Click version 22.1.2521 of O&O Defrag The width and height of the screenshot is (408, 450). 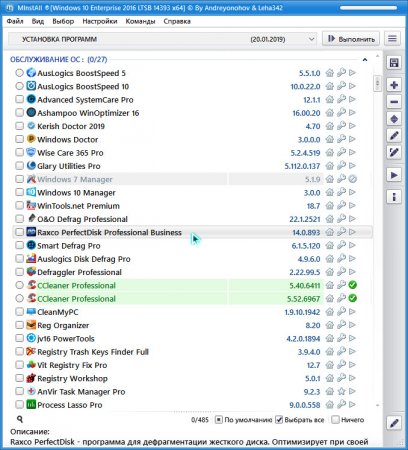(305, 219)
